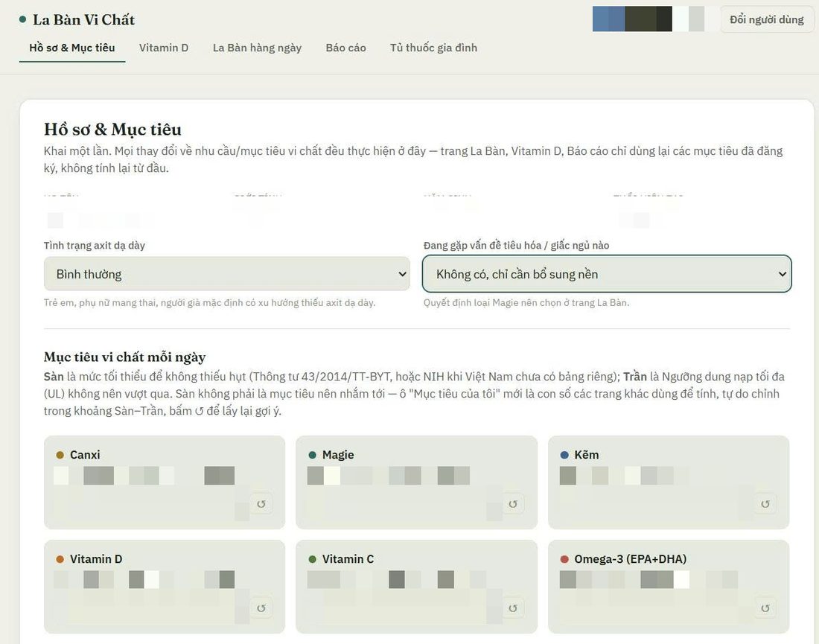Click the Magie card title
The width and height of the screenshot is (819, 644).
pyautogui.click(x=338, y=455)
